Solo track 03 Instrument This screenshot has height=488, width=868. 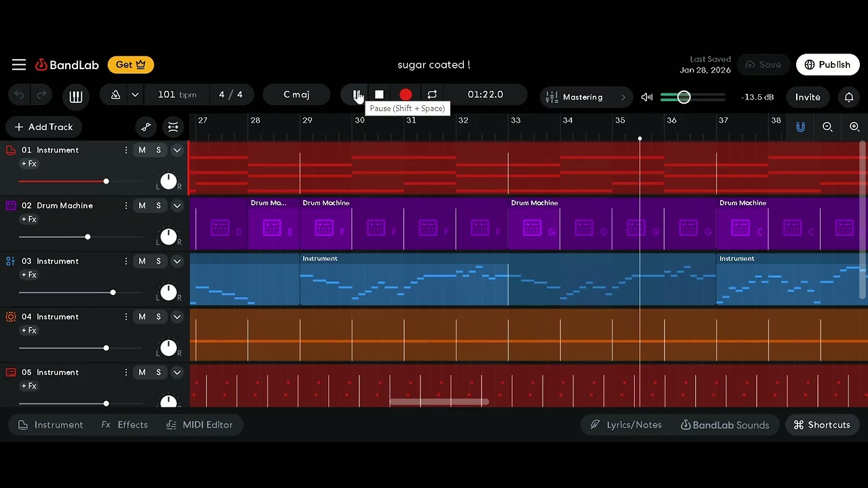(x=159, y=261)
